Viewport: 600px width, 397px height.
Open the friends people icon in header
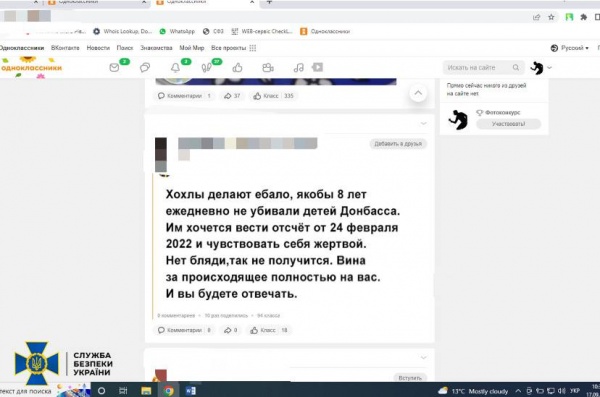point(268,68)
